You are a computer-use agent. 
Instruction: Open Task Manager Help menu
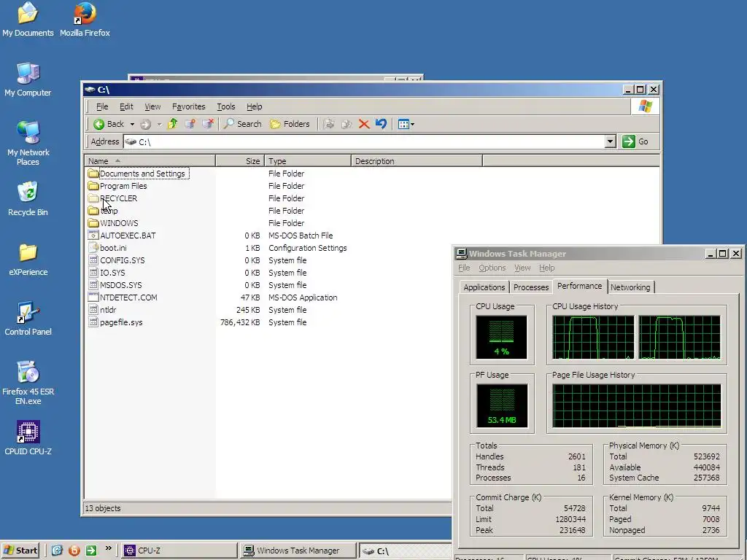pyautogui.click(x=547, y=268)
